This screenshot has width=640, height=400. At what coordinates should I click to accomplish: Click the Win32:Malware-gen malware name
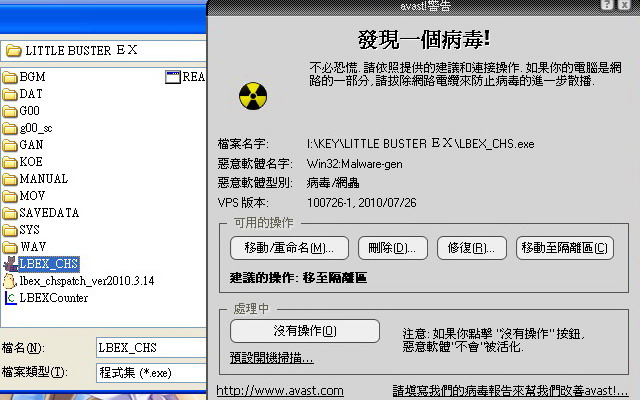pyautogui.click(x=354, y=164)
